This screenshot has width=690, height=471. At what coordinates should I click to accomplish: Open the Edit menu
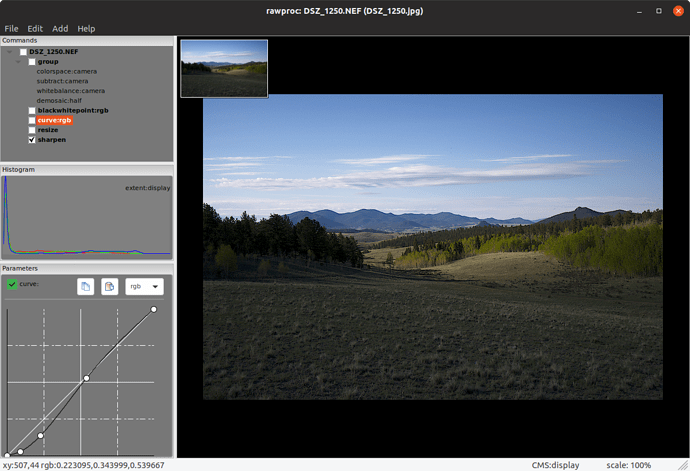point(35,29)
